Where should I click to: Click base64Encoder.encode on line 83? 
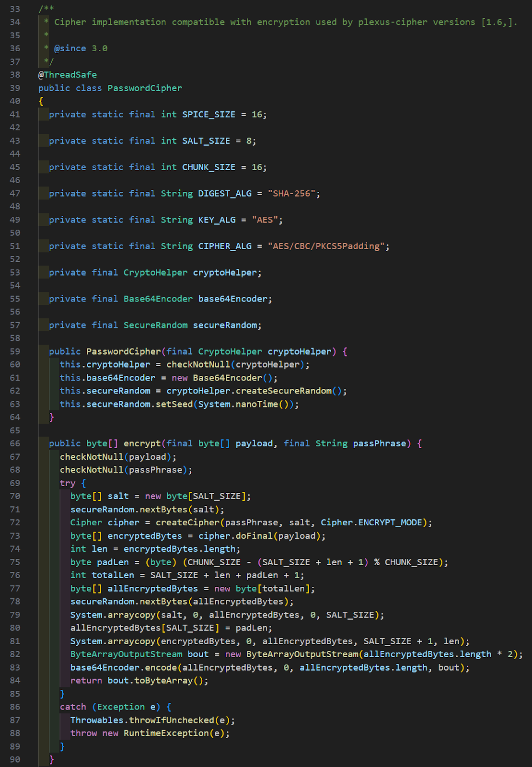tap(123, 668)
